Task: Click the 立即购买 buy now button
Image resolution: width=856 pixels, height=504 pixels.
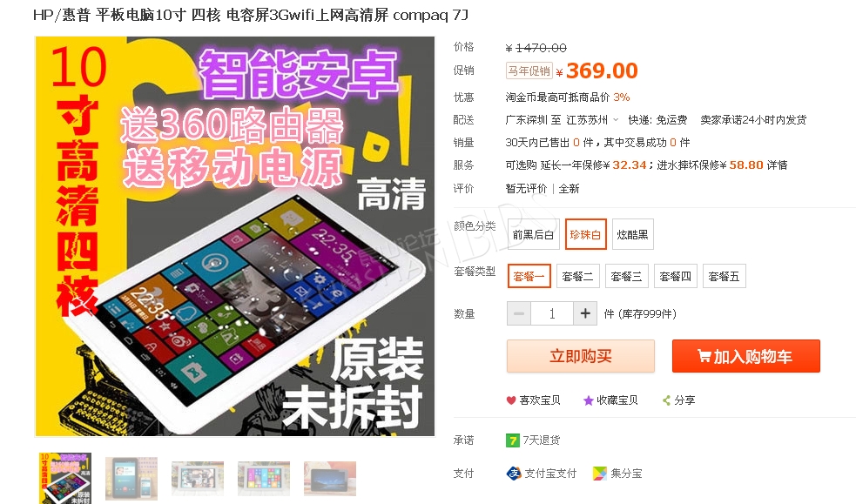Action: pyautogui.click(x=581, y=356)
